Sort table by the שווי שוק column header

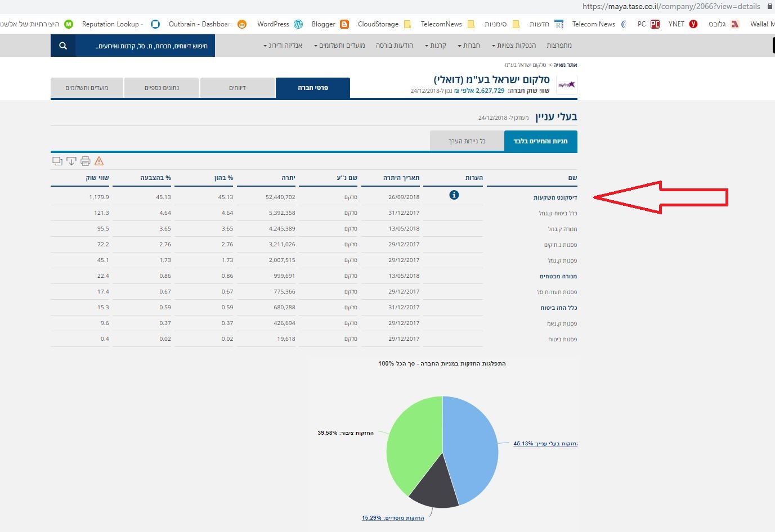[x=97, y=178]
